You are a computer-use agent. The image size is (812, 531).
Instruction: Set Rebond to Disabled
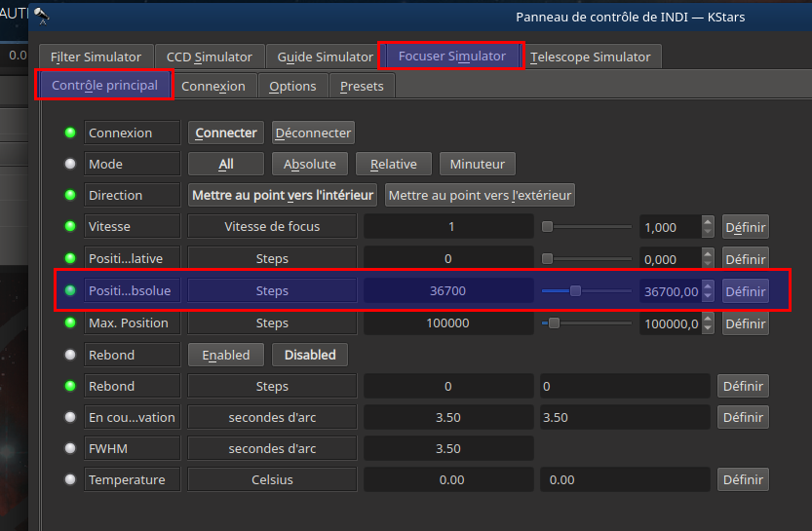pyautogui.click(x=310, y=355)
